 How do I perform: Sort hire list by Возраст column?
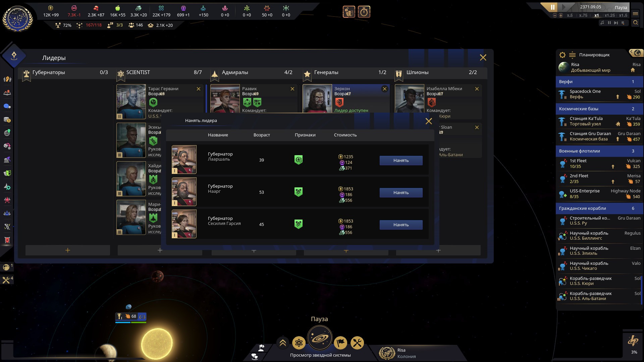point(262,135)
